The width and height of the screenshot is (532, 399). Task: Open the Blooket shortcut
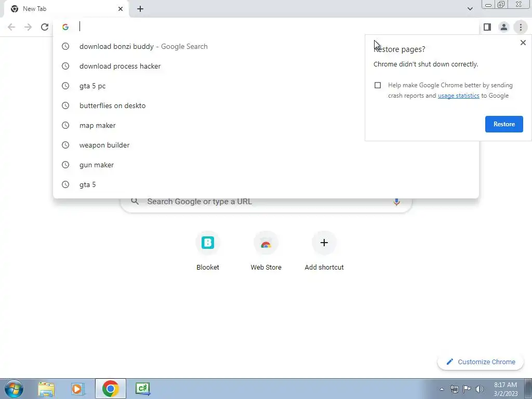click(208, 250)
